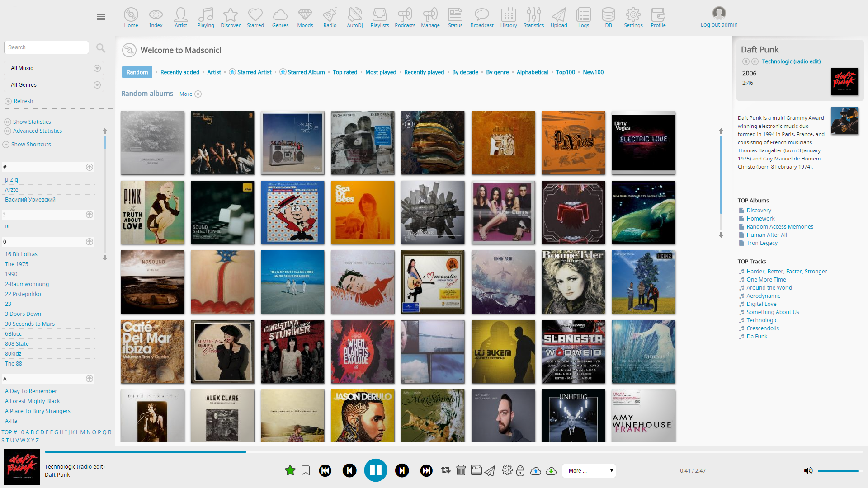The height and width of the screenshot is (488, 868).
Task: Open the Upload paper plane icon
Action: tap(559, 15)
